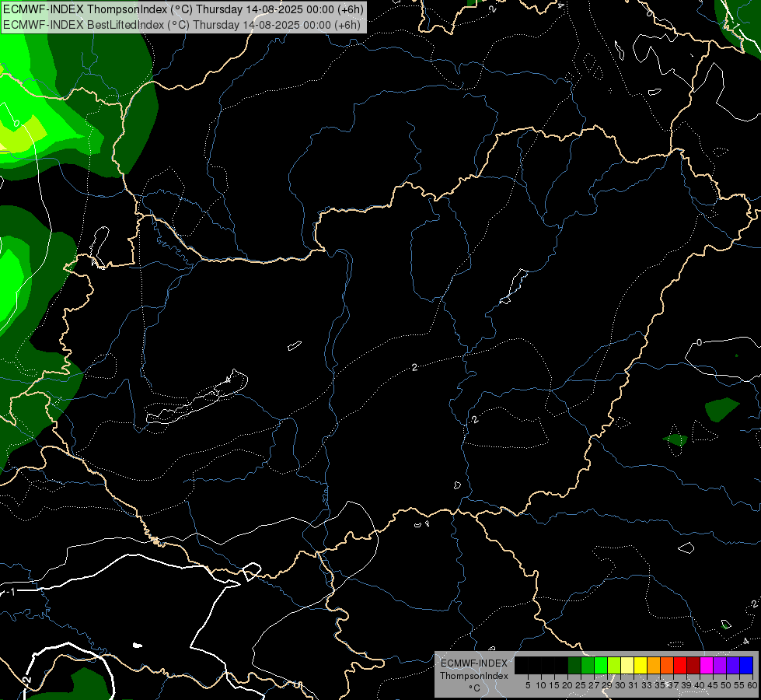The width and height of the screenshot is (761, 700).
Task: Click the magenta 40–45 legend swatch
Action: pos(707,665)
